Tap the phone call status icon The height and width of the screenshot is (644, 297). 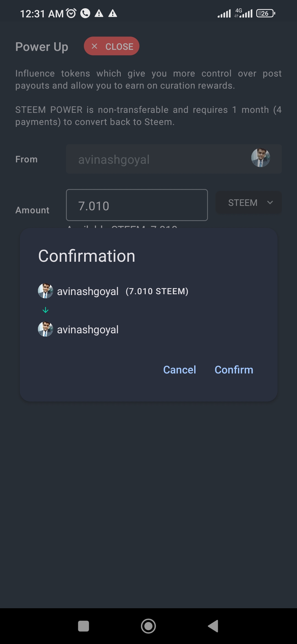click(85, 13)
